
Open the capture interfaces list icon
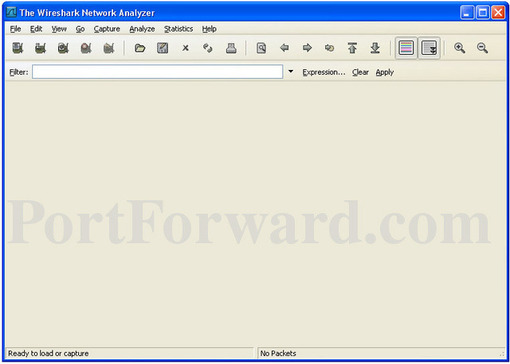[x=18, y=48]
